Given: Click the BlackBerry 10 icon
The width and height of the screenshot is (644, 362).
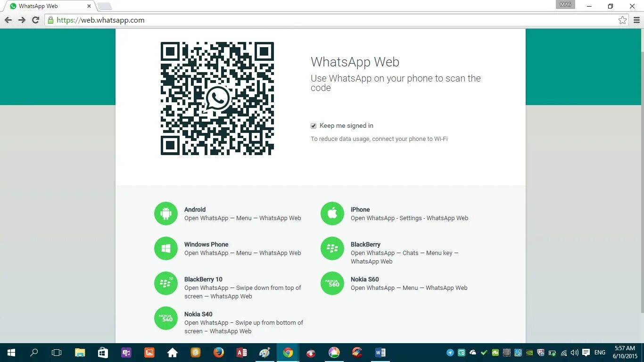Looking at the screenshot, I should point(166,283).
